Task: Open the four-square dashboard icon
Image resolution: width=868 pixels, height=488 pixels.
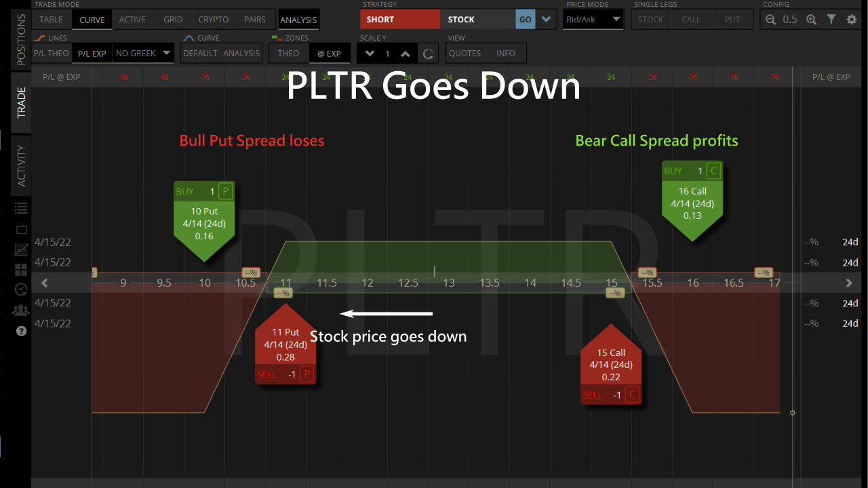Action: pyautogui.click(x=21, y=270)
